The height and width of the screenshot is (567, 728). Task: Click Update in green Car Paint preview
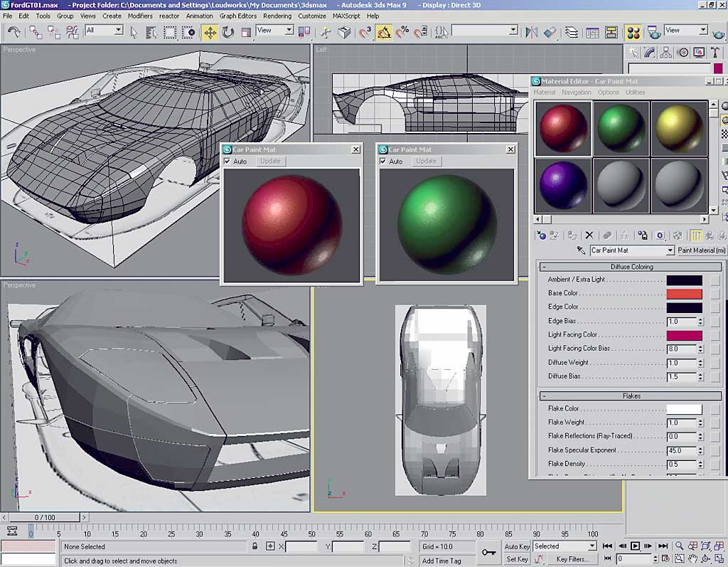(426, 161)
